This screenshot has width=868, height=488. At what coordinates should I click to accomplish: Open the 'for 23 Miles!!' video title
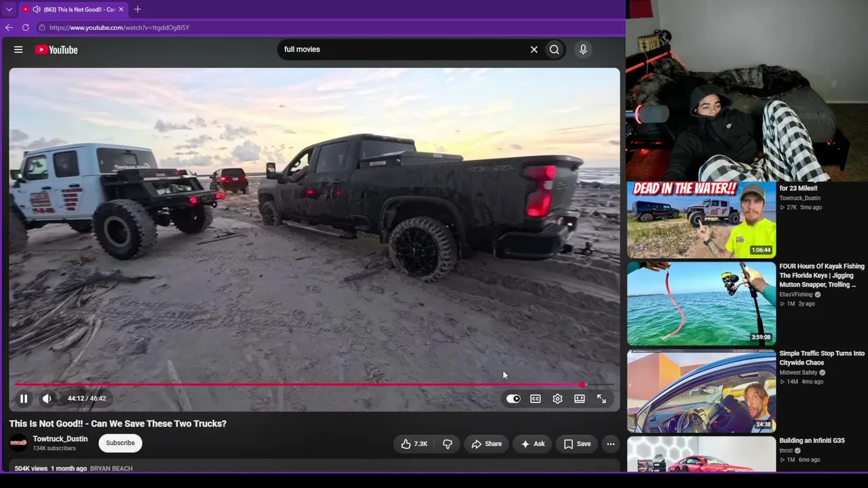click(798, 188)
